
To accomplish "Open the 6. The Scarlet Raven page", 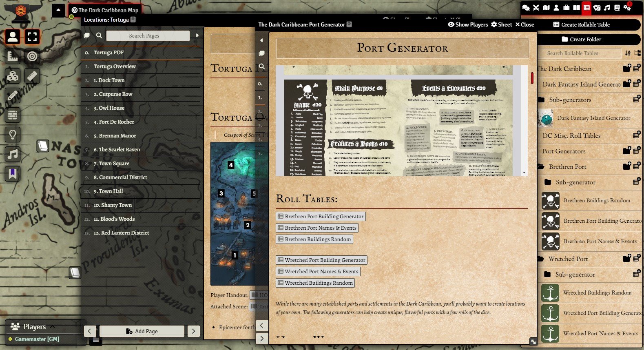I will click(x=140, y=150).
